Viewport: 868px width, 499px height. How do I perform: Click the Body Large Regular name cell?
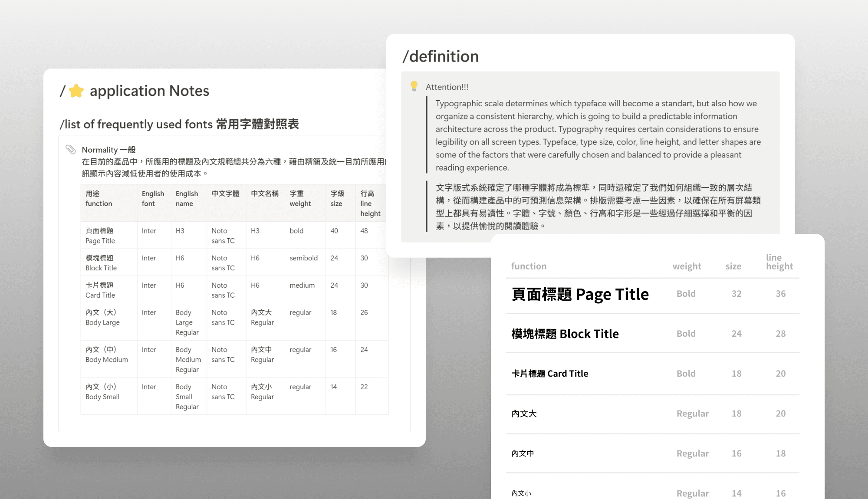[187, 322]
